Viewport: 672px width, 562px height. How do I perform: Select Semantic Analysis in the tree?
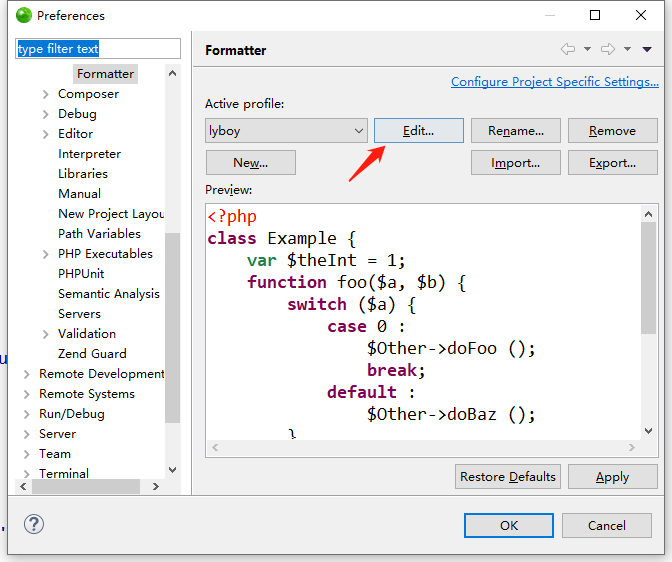(108, 294)
